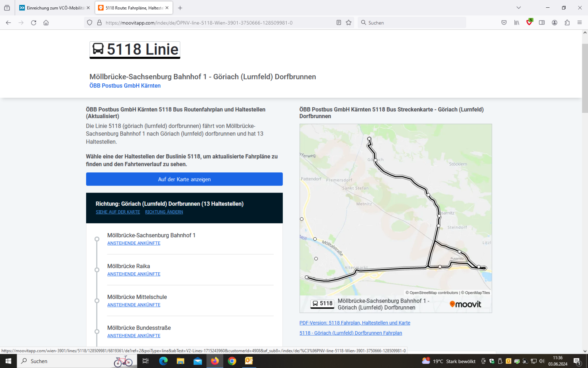Open the tab overview button
Viewport: 588px width, 368px height.
point(7,8)
